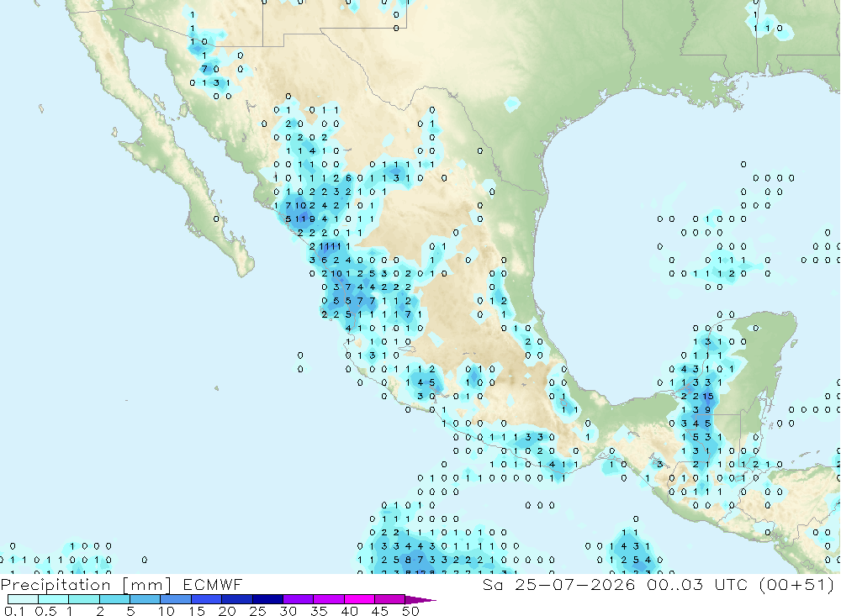Click the '40' legend scale label
This screenshot has width=841, height=616.
(x=349, y=611)
